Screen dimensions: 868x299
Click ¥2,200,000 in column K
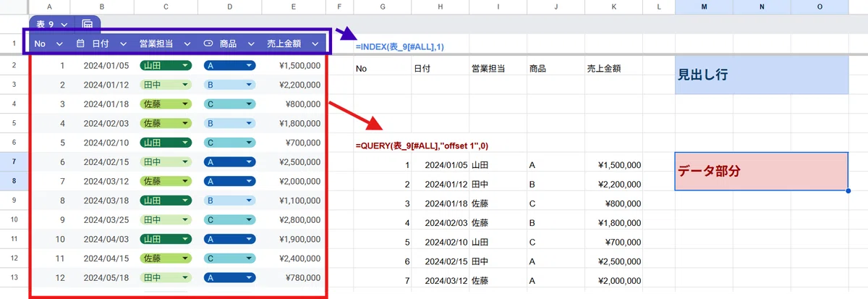point(619,185)
